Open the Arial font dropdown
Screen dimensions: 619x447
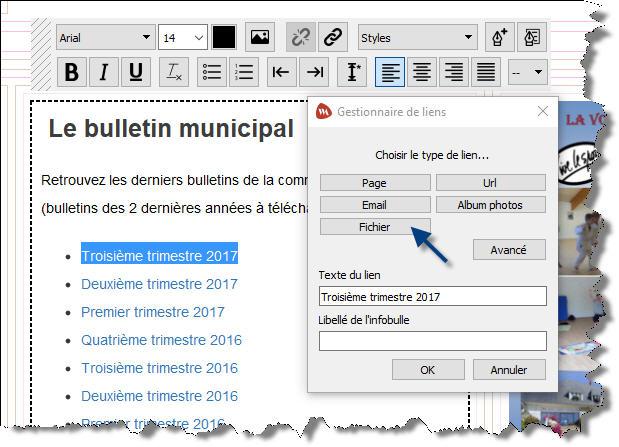point(105,38)
